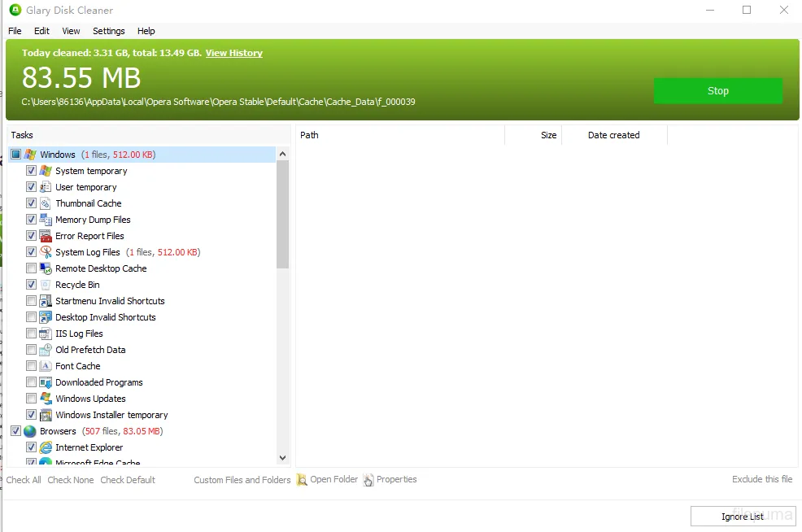Viewport: 802px width, 532px height.
Task: Click the Tasks list scrollbar thumb
Action: tap(282, 214)
